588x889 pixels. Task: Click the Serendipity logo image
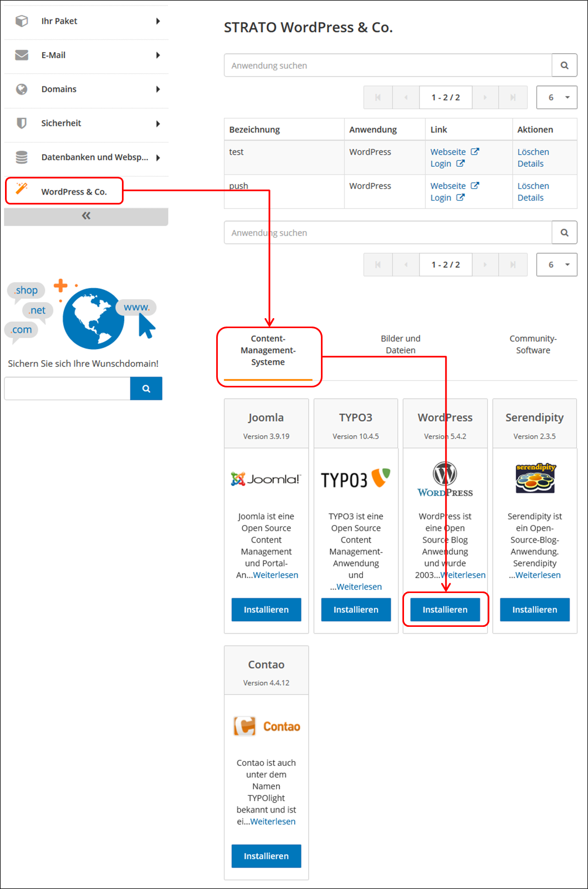coord(535,478)
